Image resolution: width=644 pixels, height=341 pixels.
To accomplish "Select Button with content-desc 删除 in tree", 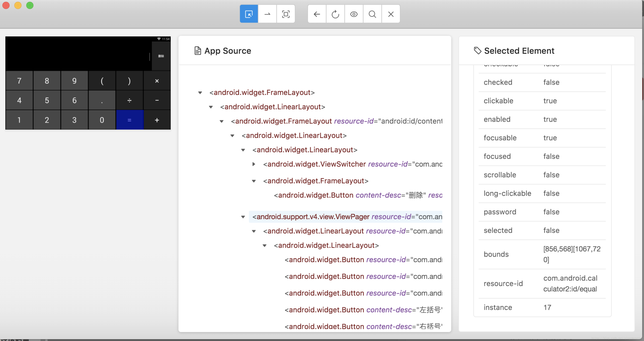I will [358, 195].
